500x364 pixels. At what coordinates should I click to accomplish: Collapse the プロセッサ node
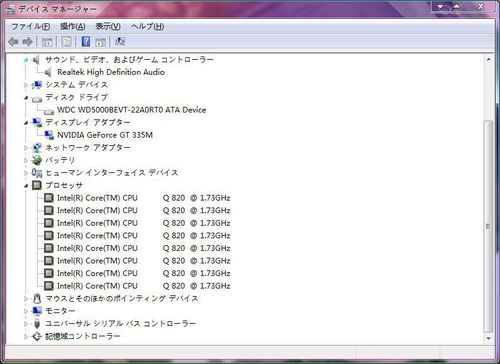coord(26,186)
